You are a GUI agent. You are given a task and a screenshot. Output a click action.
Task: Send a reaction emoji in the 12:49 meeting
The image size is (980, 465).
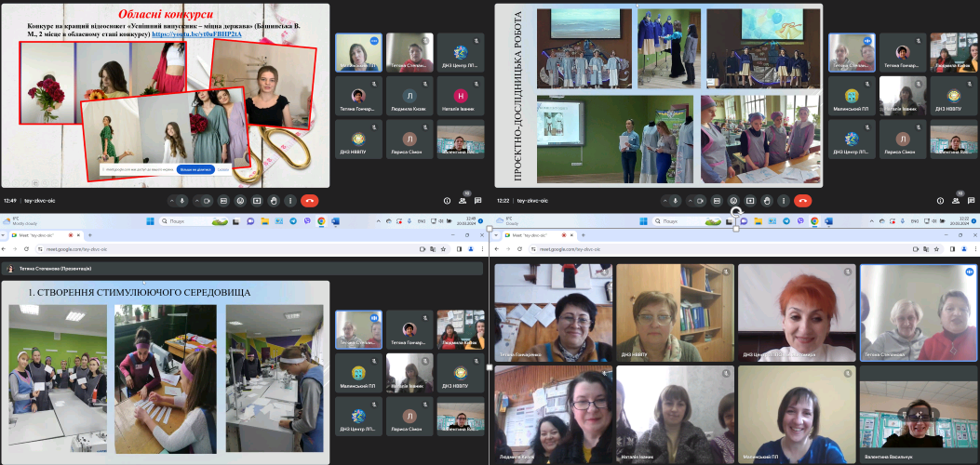[239, 200]
